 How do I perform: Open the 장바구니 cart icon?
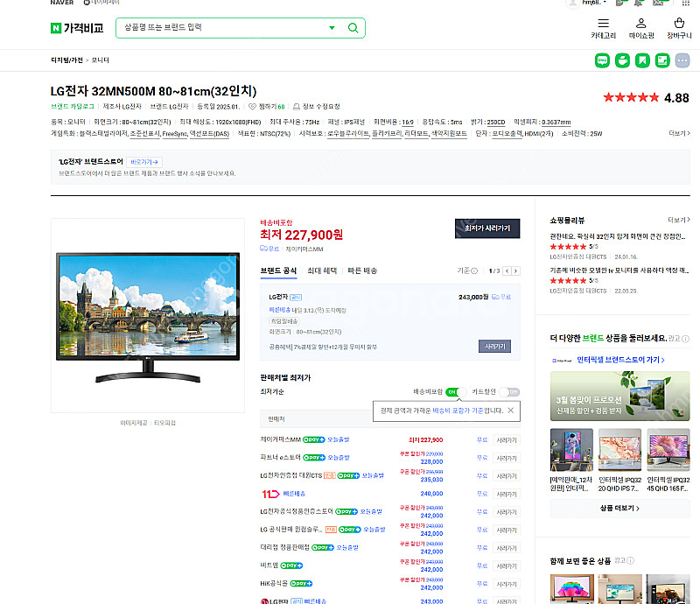(x=679, y=28)
